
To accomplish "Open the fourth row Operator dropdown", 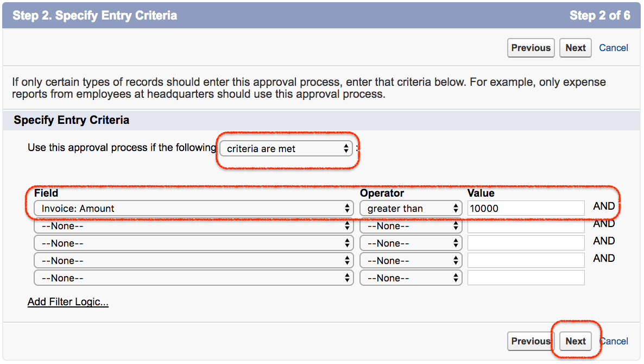I will point(411,261).
